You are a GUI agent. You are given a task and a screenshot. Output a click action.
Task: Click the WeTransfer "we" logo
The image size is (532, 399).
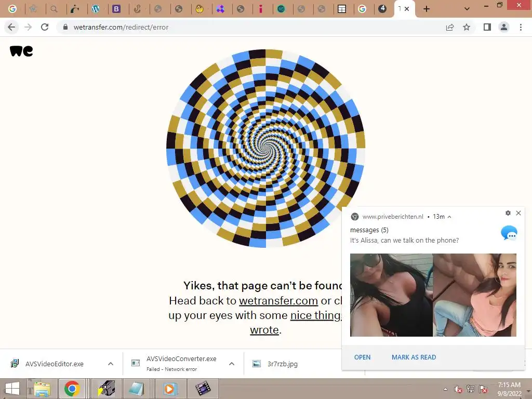click(x=21, y=51)
